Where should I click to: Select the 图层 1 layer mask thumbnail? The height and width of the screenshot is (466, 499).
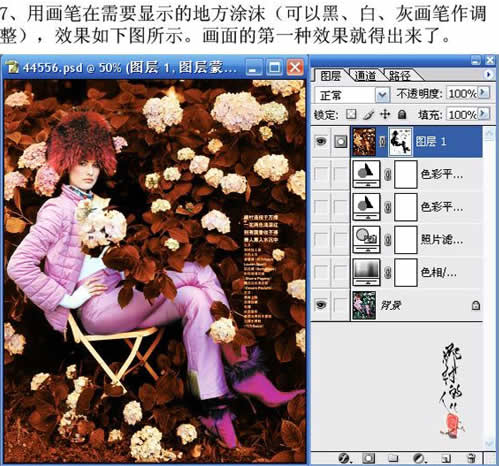coord(400,141)
